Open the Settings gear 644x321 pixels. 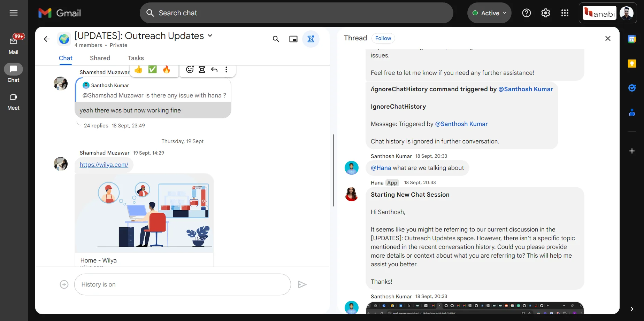pyautogui.click(x=546, y=13)
